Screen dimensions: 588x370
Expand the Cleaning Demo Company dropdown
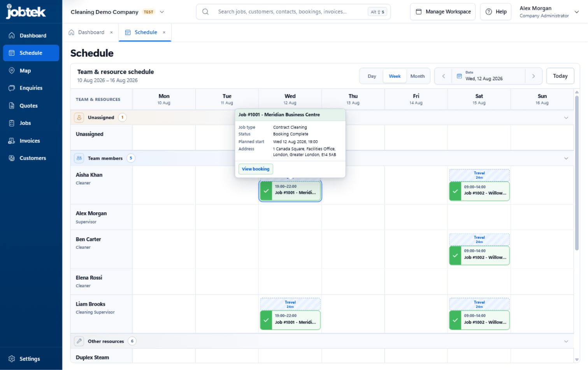click(x=162, y=12)
